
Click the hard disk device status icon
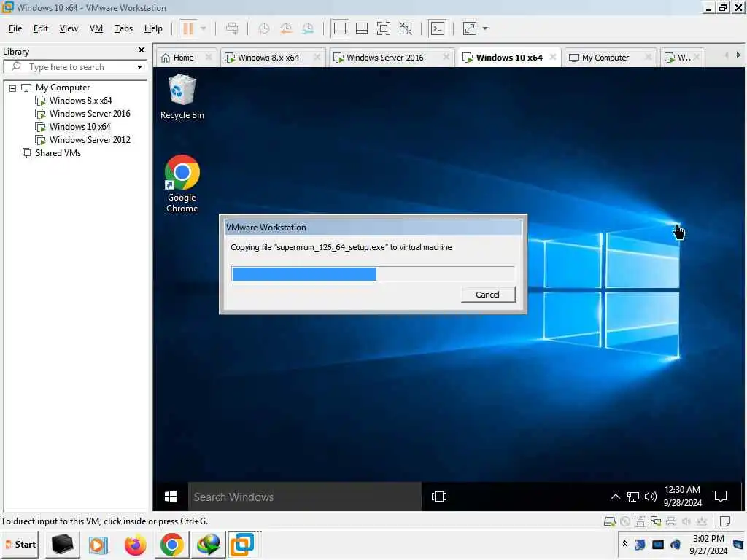tap(609, 522)
